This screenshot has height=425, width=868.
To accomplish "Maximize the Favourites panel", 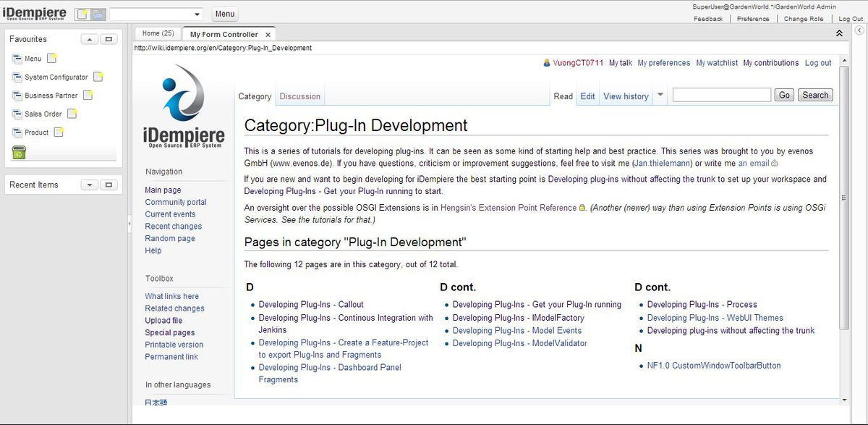I will pos(109,39).
